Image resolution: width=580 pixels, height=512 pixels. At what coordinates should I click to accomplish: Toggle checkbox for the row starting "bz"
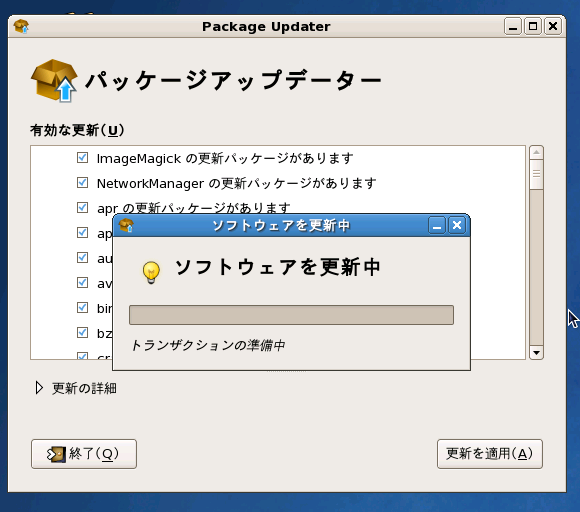tap(82, 333)
